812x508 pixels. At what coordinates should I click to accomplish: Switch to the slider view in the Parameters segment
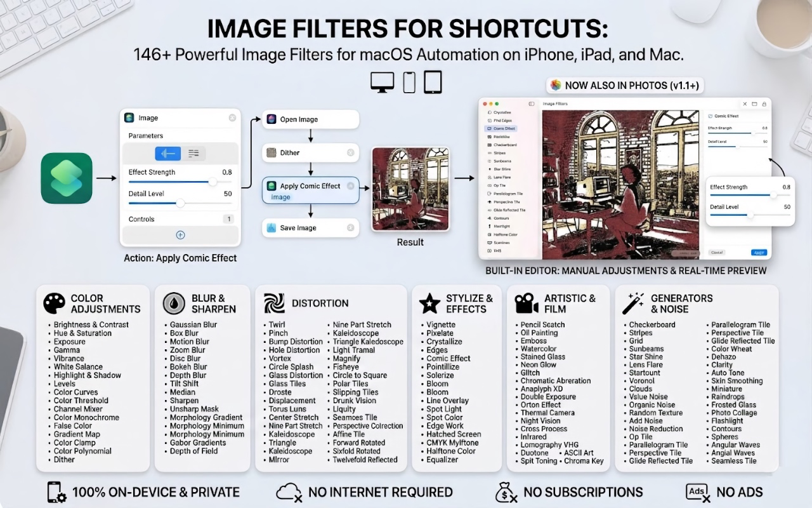[x=168, y=154]
